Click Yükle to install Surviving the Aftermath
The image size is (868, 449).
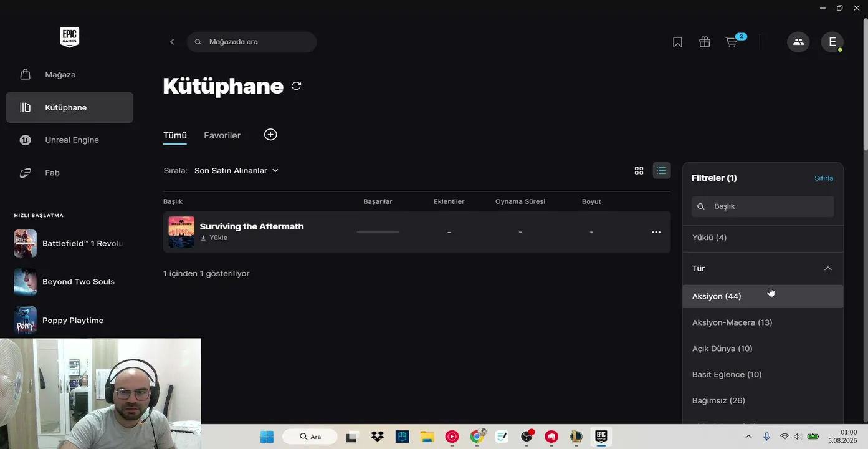214,238
